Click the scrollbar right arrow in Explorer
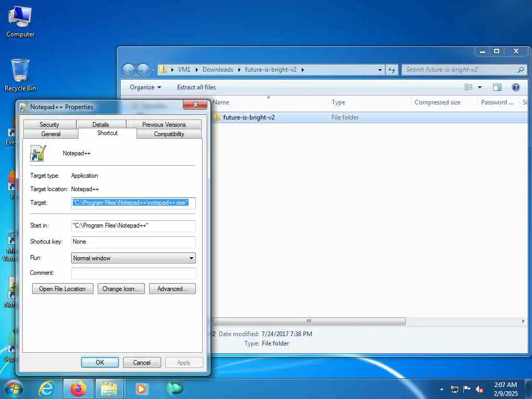The image size is (532, 399). tap(523, 321)
